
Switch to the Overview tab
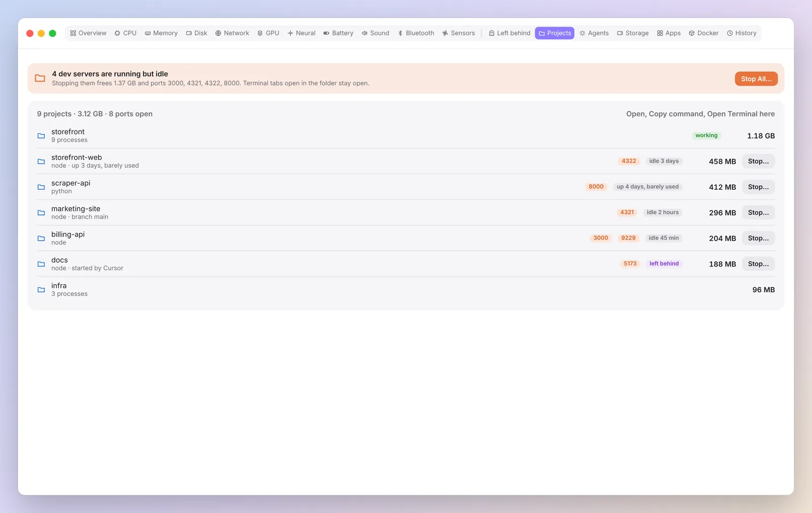click(x=88, y=33)
